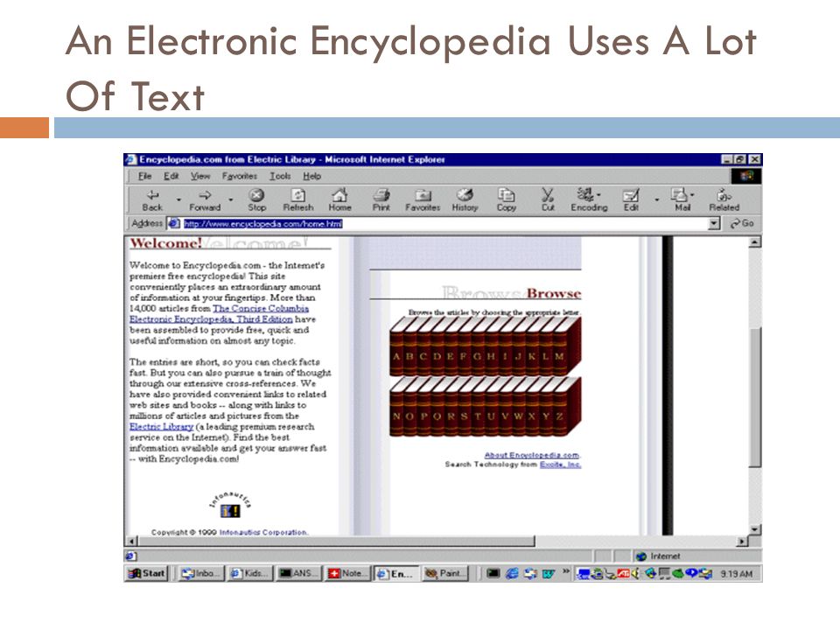Click the Browse heading
The width and height of the screenshot is (840, 630).
[x=553, y=293]
